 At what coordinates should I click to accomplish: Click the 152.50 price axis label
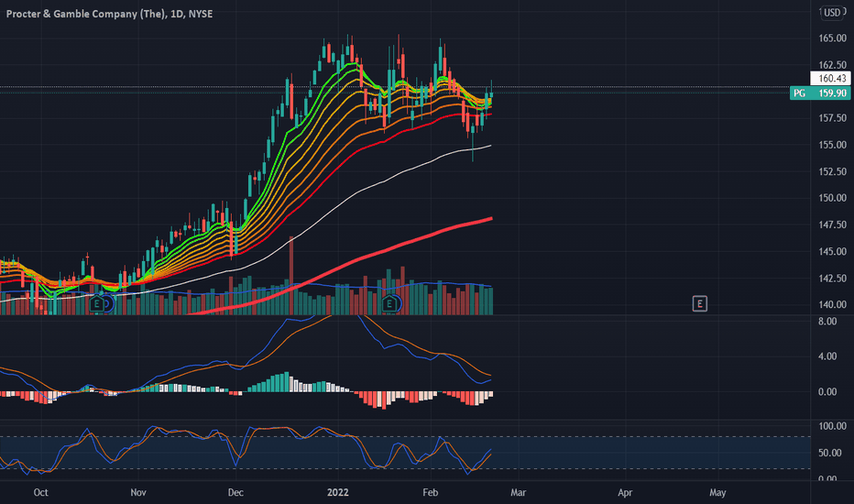click(x=832, y=171)
